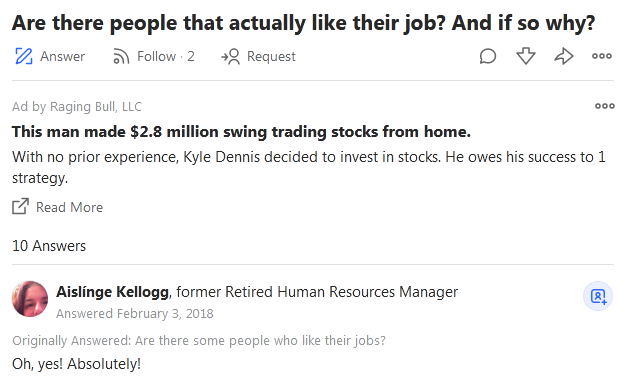Open the ad headline about swing trading stocks
Viewport: 628px width, 386px height.
tap(241, 131)
